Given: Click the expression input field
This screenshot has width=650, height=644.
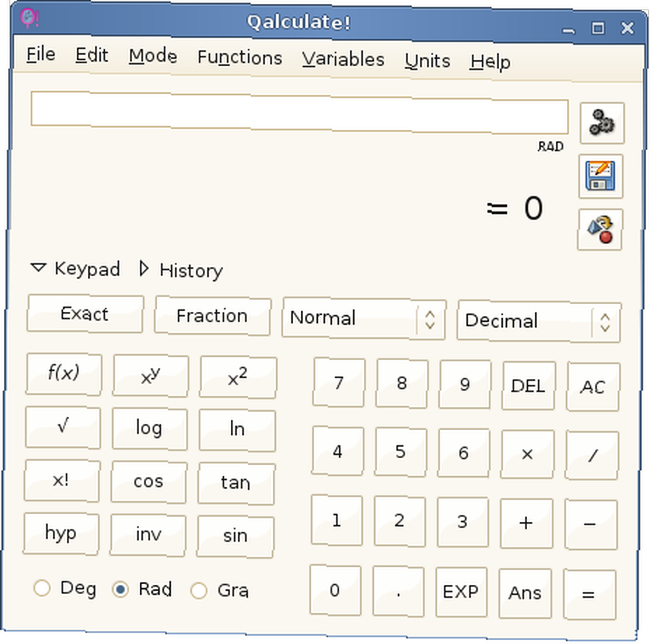Looking at the screenshot, I should pos(299,112).
